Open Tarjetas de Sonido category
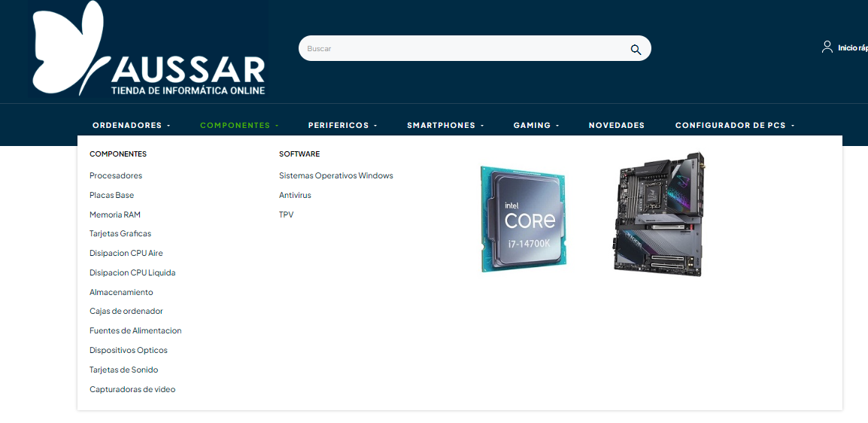This screenshot has height=423, width=868. coord(124,370)
